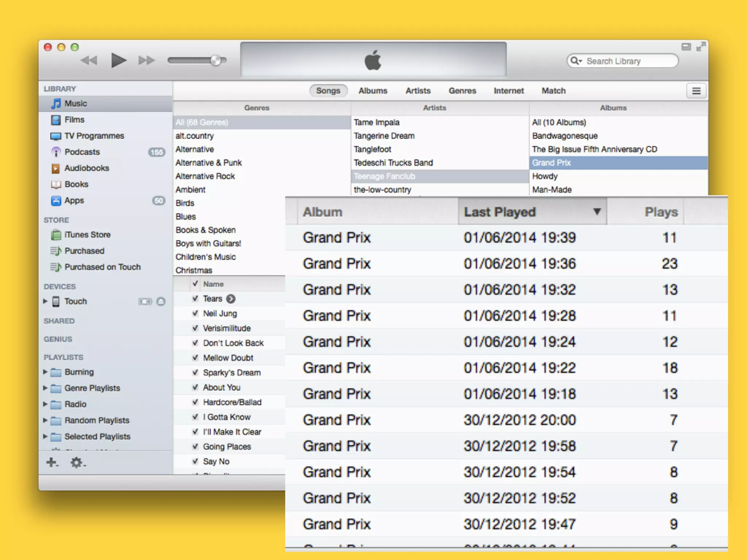Click the Last Played sort arrow
747x560 pixels.
tap(597, 212)
